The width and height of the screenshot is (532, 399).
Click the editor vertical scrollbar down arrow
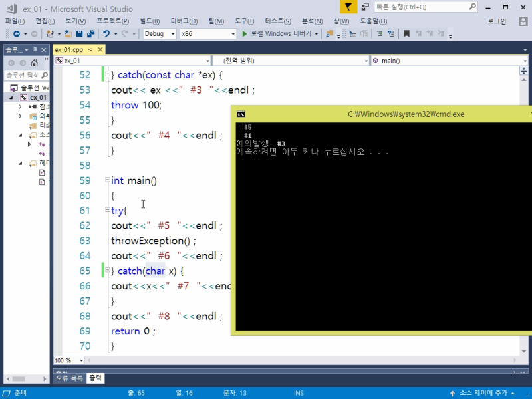pos(524,352)
